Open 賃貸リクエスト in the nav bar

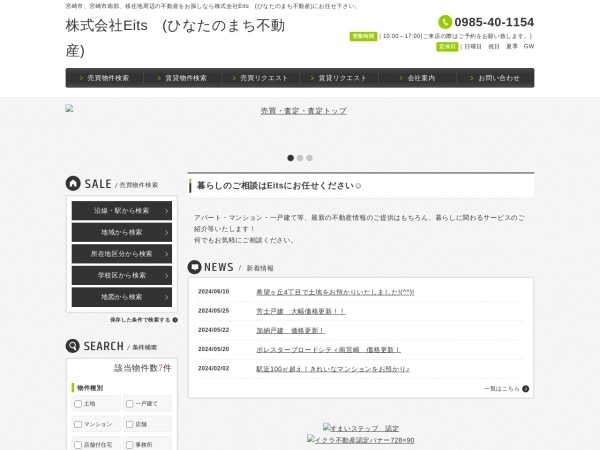pyautogui.click(x=339, y=78)
